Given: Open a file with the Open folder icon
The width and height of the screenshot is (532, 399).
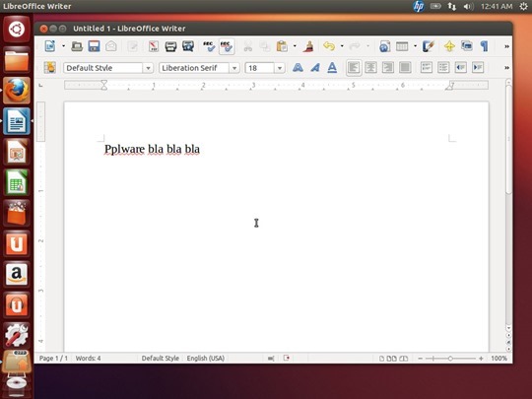Looking at the screenshot, I should pos(77,46).
